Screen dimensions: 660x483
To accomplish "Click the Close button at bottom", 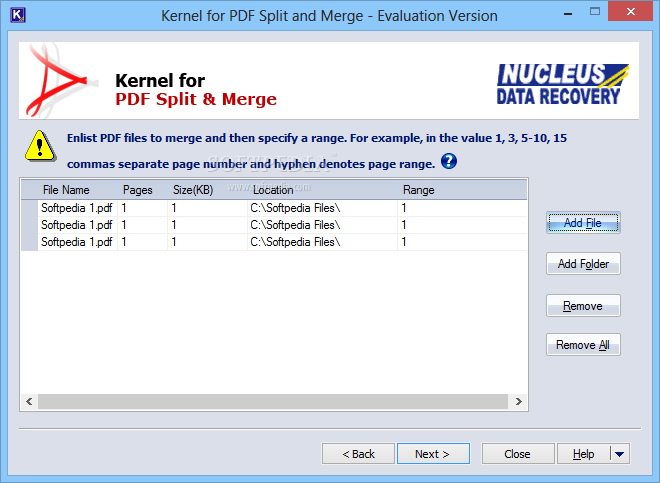I will click(x=518, y=454).
